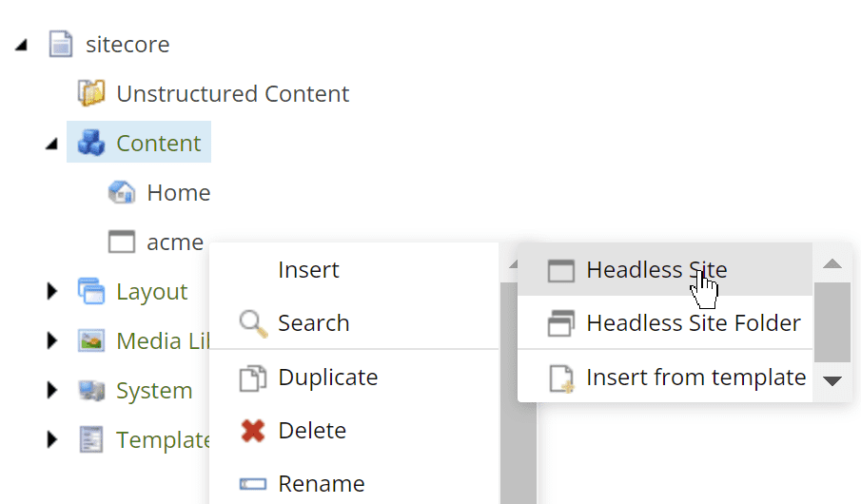861x504 pixels.
Task: Collapse the Content tree node
Action: tap(52, 144)
